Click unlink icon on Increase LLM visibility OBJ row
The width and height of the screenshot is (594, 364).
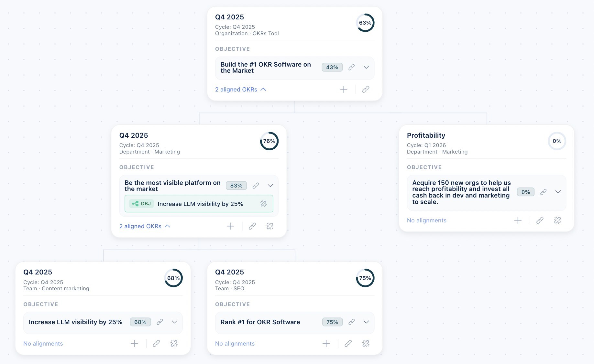click(263, 204)
